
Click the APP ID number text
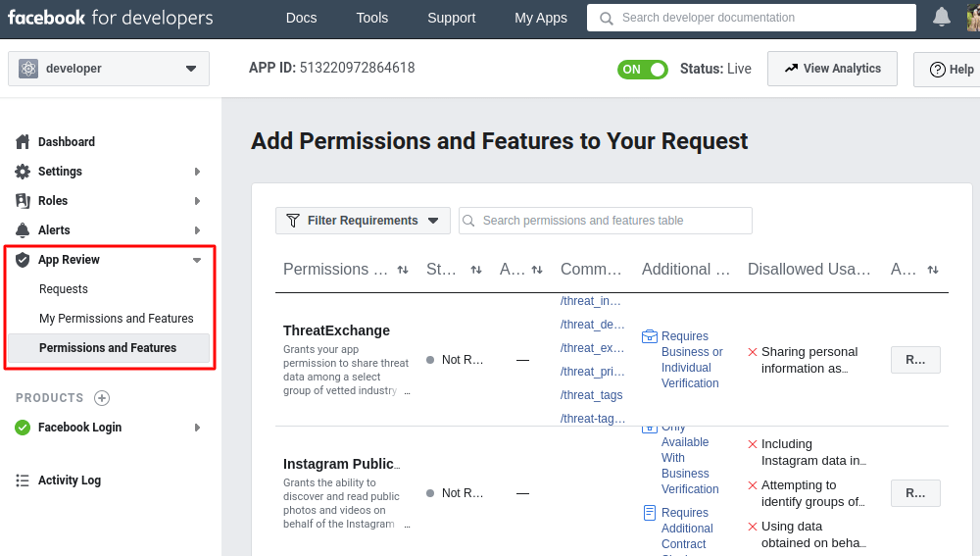coord(357,68)
